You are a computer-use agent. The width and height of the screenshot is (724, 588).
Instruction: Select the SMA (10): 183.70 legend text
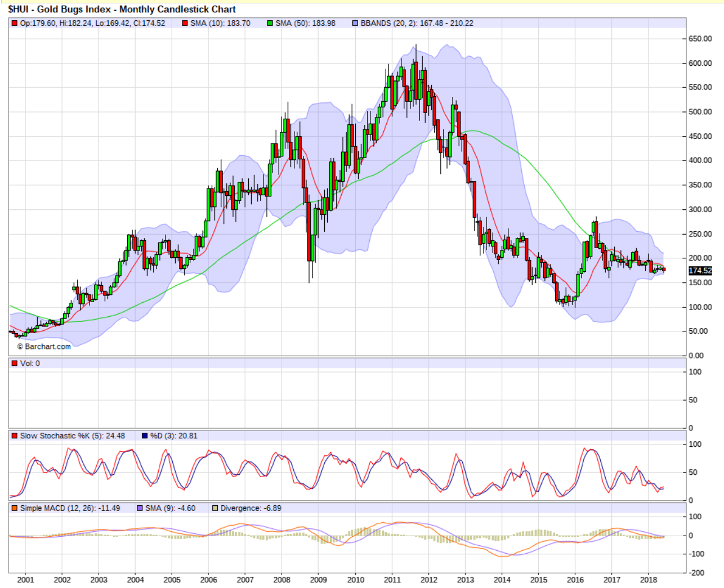[220, 24]
